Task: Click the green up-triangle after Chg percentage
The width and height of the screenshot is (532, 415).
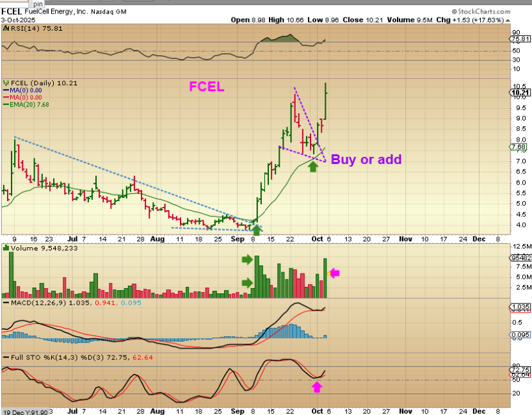Action: point(508,20)
